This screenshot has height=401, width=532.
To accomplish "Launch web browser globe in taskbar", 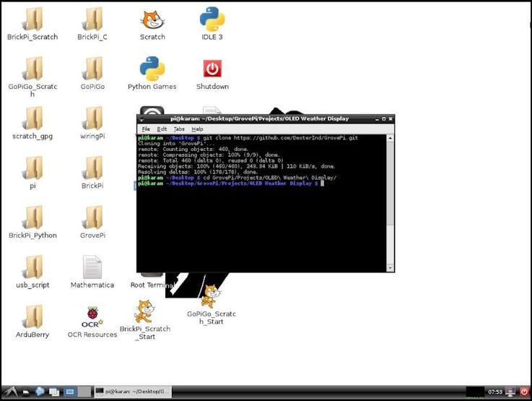I will pyautogui.click(x=40, y=392).
